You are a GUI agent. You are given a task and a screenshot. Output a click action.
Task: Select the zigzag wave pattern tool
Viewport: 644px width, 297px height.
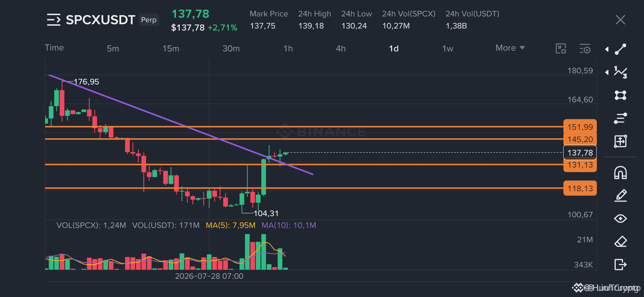[620, 72]
